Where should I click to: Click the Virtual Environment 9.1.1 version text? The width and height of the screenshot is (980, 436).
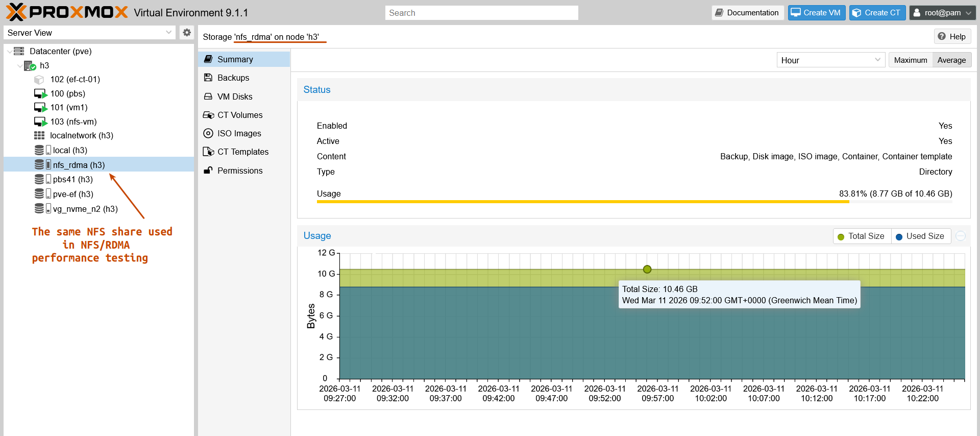(x=191, y=13)
